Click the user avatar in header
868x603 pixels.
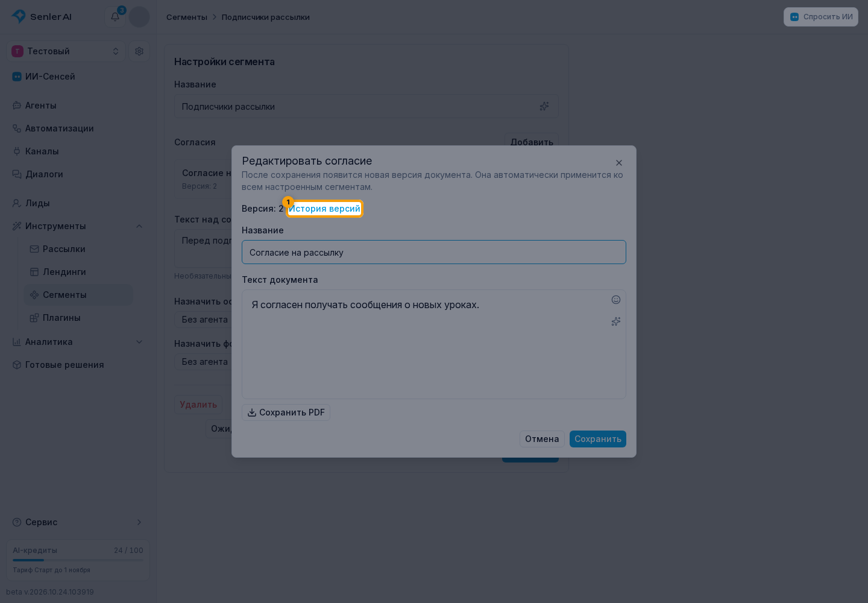[x=139, y=17]
